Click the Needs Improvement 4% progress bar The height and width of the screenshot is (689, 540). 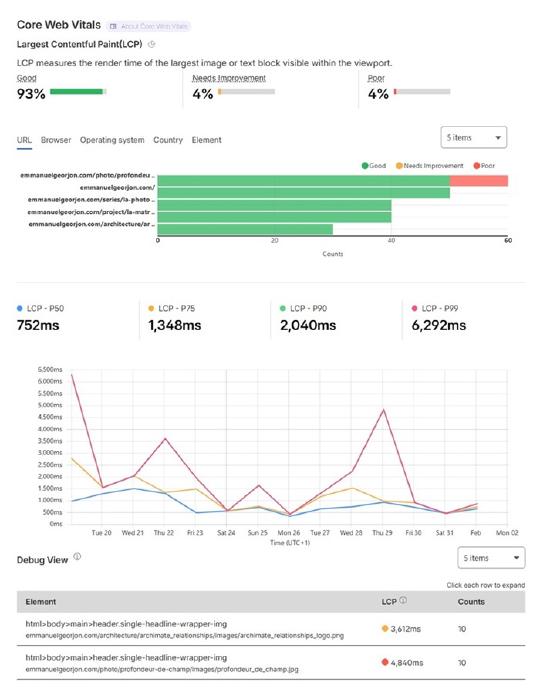[246, 91]
